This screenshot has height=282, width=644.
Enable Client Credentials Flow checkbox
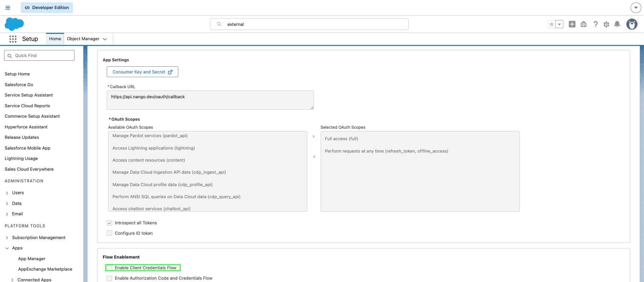click(x=109, y=268)
